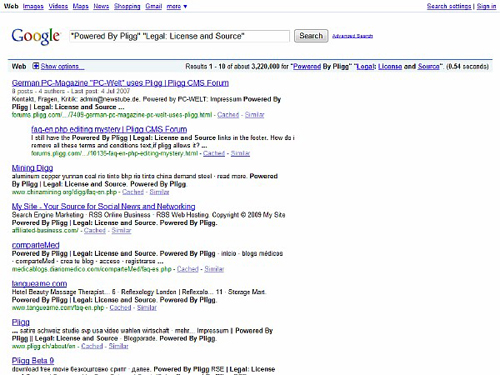Click the affiliated-business.com green URL text
The width and height of the screenshot is (500, 375).
(x=45, y=230)
